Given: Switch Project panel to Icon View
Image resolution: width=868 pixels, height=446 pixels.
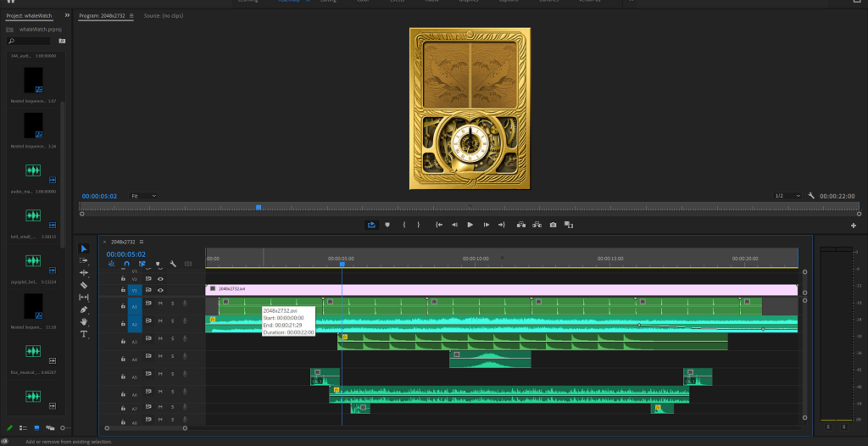Looking at the screenshot, I should point(37,427).
